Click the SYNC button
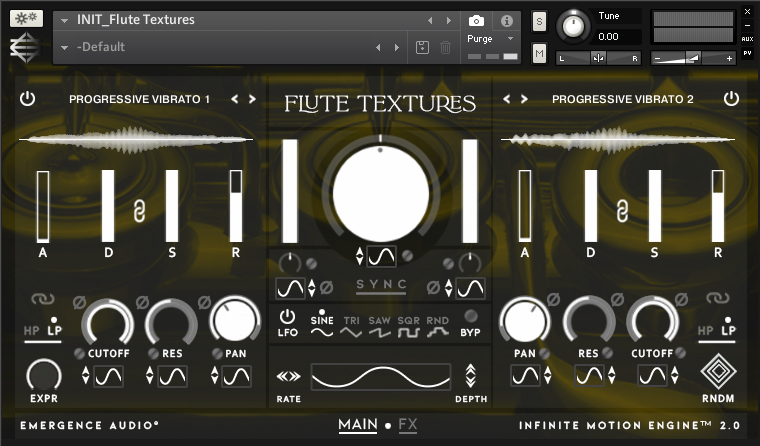 (x=382, y=286)
